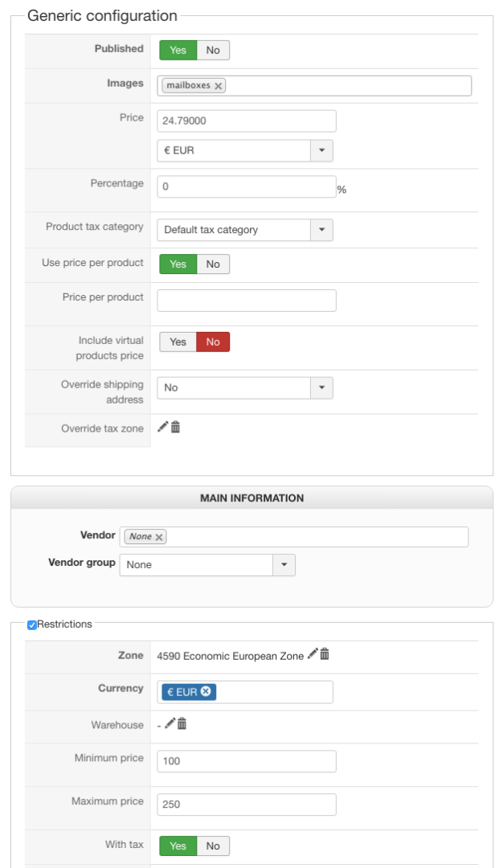
Task: Edit the Economic European Zone restriction
Action: [x=313, y=655]
